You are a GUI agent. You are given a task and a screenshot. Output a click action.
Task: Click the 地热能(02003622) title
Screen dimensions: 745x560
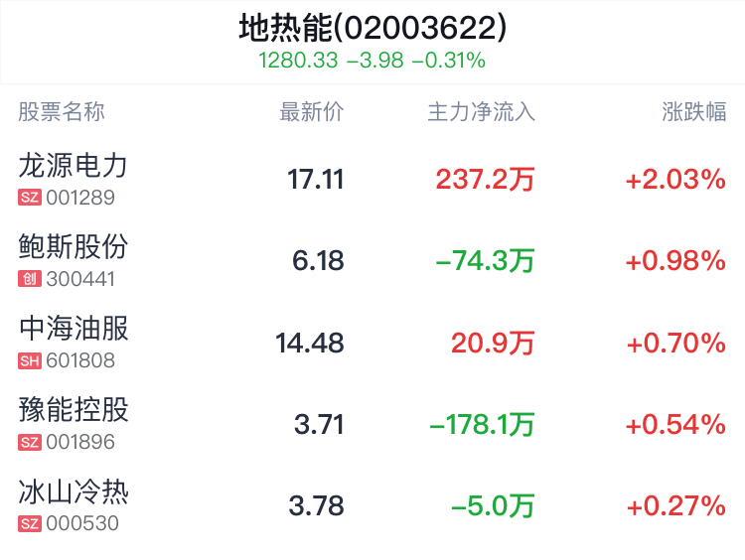(x=372, y=28)
